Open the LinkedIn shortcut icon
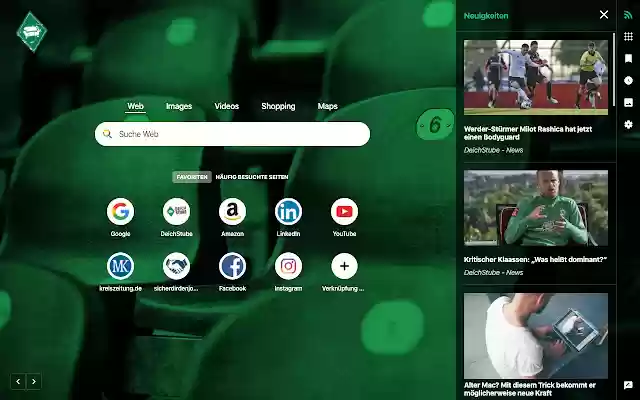The image size is (640, 400). [288, 211]
